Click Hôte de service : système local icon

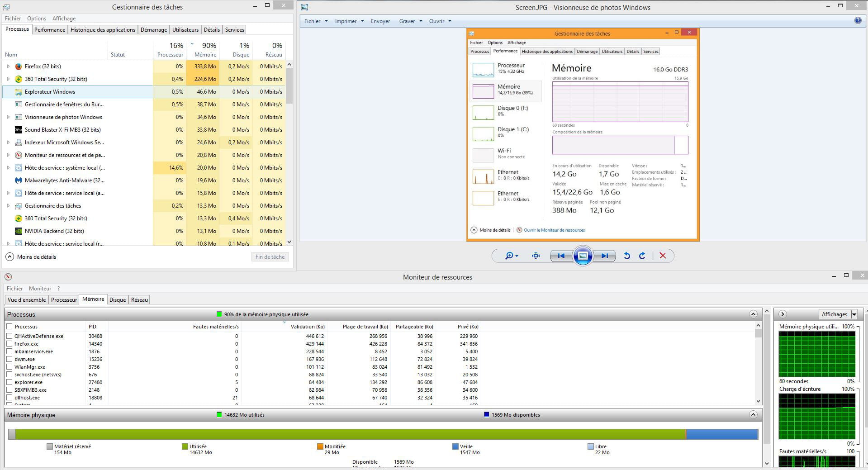pos(19,168)
